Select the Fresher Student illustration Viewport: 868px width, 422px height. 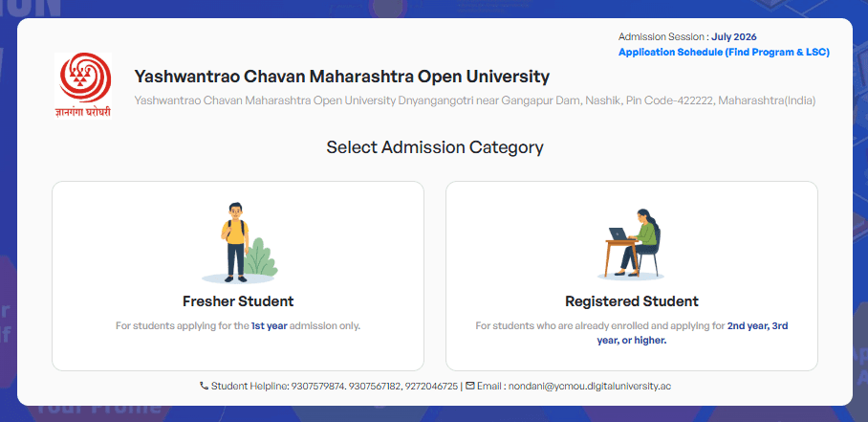click(x=239, y=242)
